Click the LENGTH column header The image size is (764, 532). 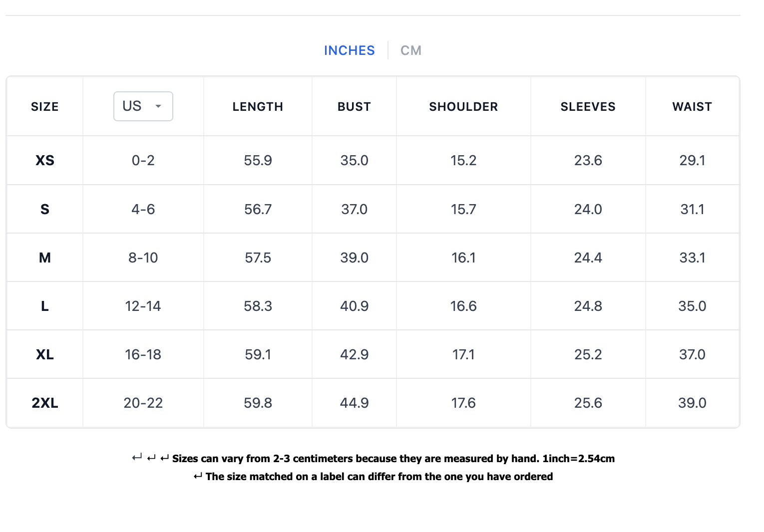258,107
